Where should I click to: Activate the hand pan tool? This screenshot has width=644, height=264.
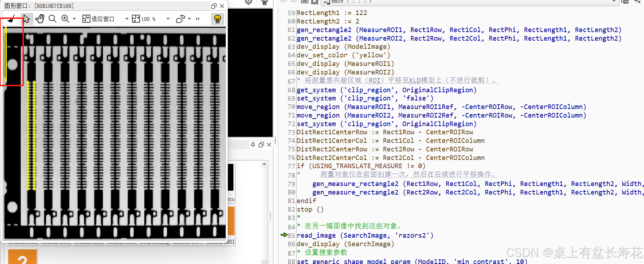(x=40, y=19)
